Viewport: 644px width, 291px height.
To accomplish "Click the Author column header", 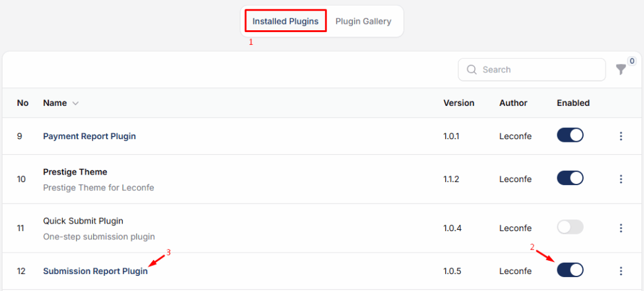I will click(513, 103).
